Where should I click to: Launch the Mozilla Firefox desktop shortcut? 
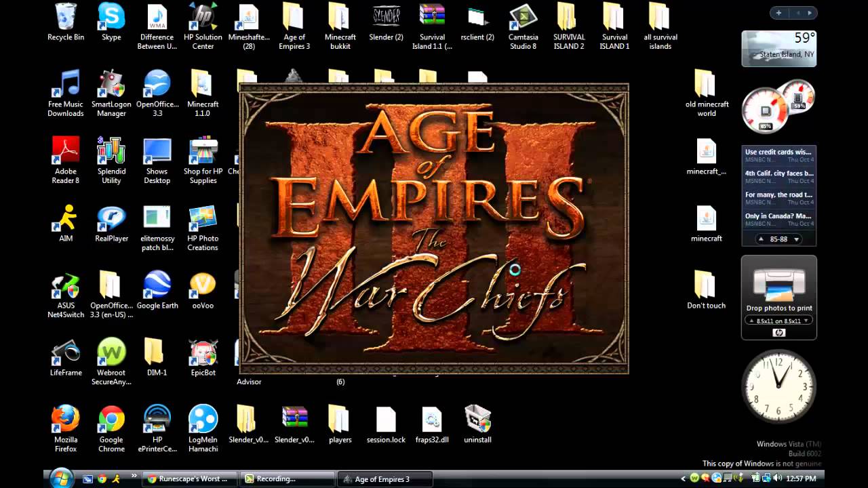click(66, 429)
